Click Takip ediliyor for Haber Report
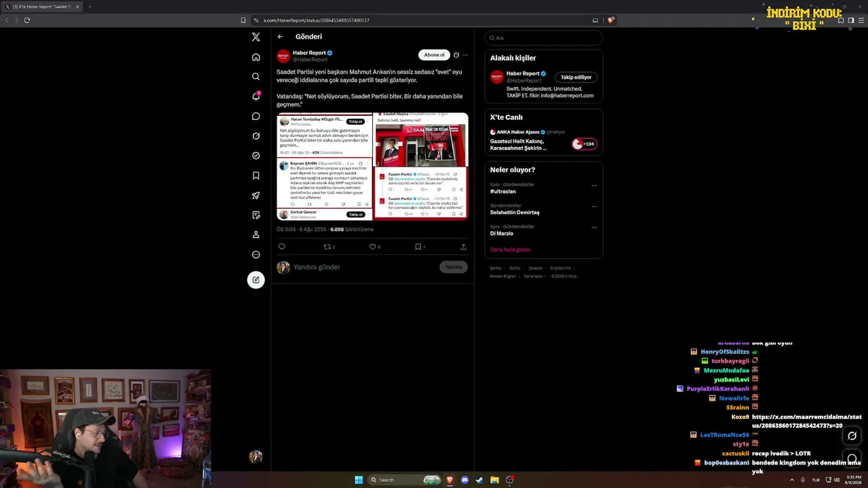868x488 pixels. [x=576, y=77]
